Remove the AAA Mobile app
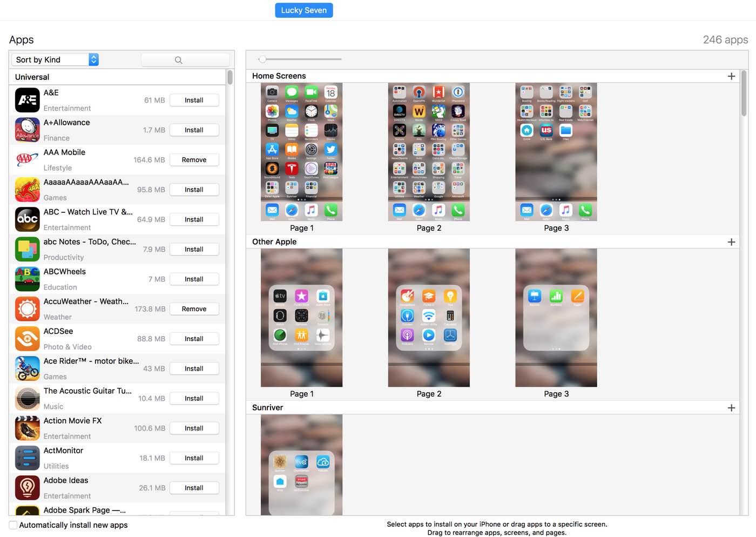This screenshot has height=537, width=756. 194,159
